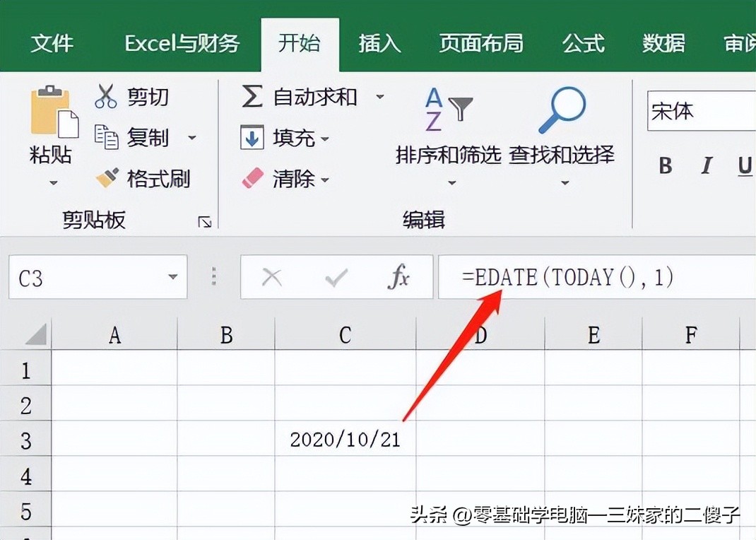Expand the Name Box dropdown arrow

pos(172,277)
